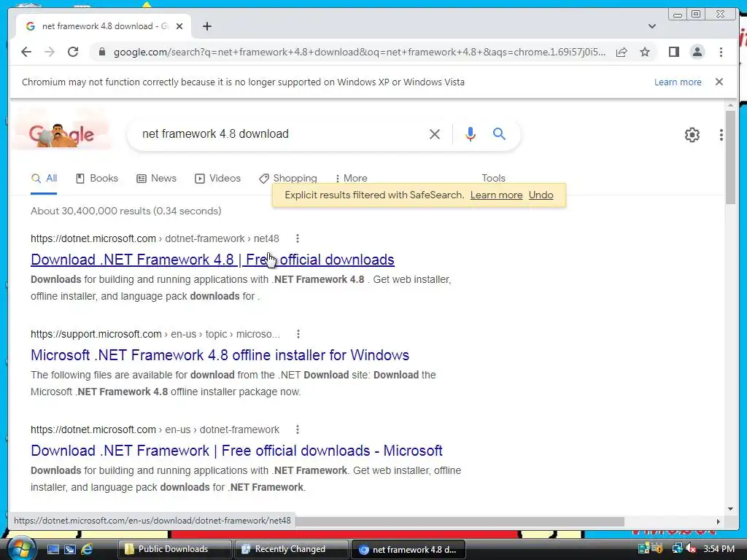The image size is (747, 560).
Task: Click the dotnet.microsoft.com net48 breadcrumb
Action: tap(155, 238)
